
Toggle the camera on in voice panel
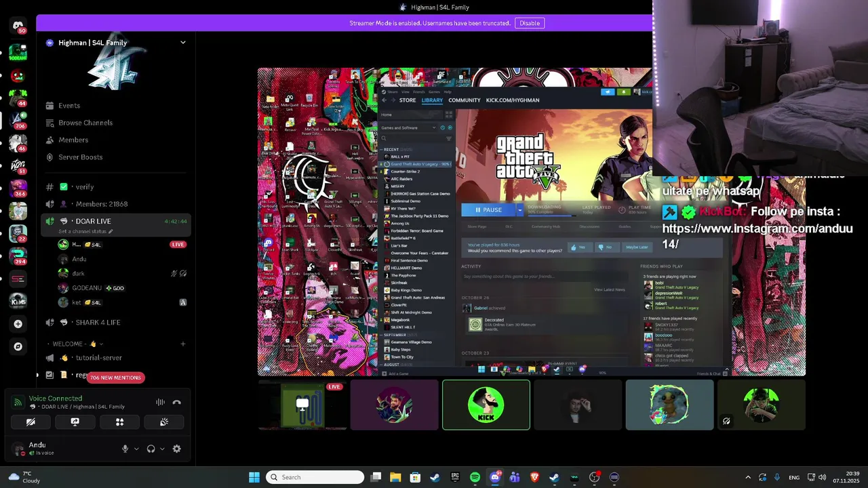31,422
